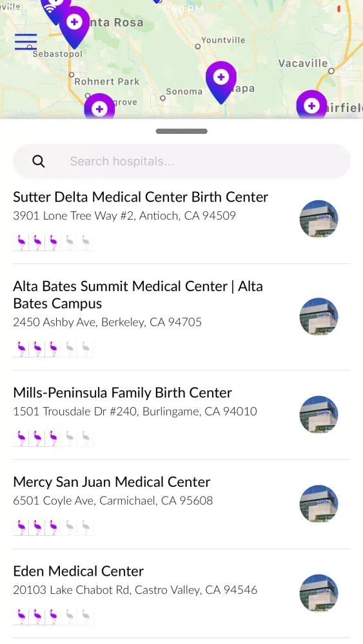The image size is (363, 644).
Task: Pull the bottom sheet grabber handle
Action: click(182, 131)
